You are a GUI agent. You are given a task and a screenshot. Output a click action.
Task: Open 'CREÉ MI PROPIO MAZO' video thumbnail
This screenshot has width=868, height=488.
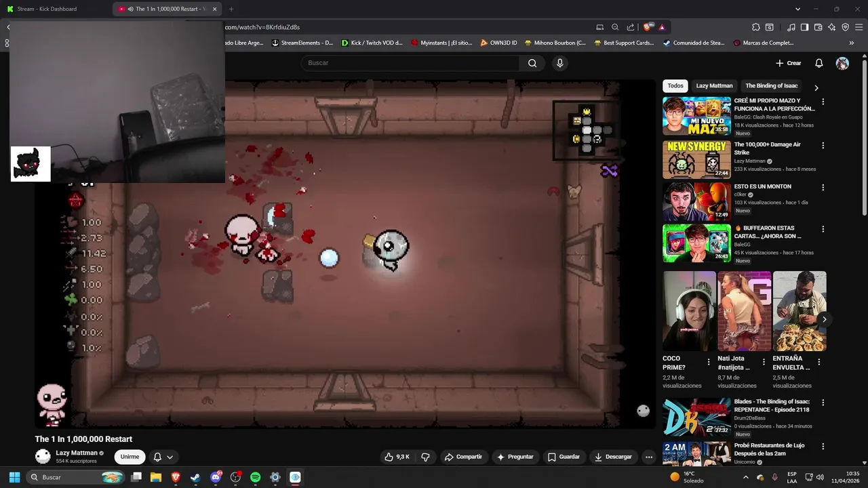point(696,116)
